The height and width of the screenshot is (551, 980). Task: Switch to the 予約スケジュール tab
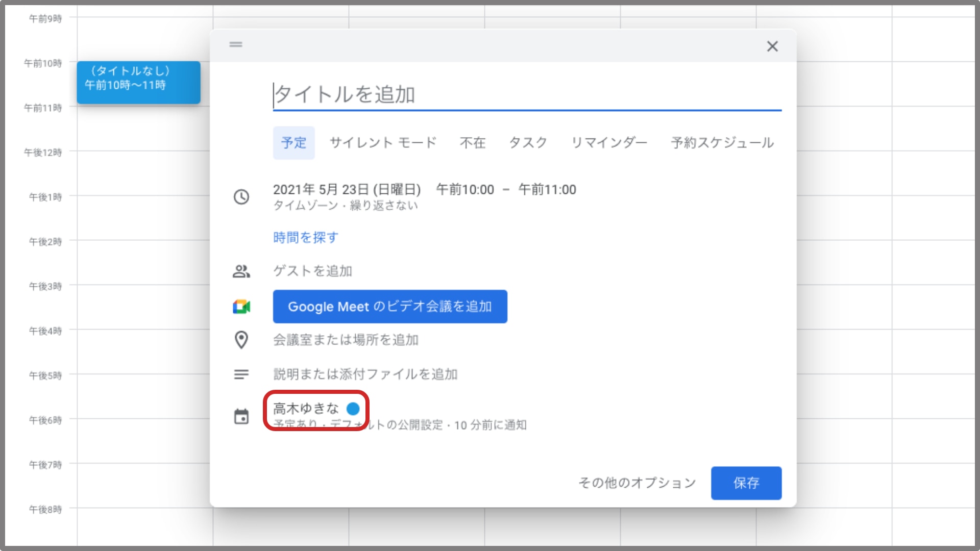pyautogui.click(x=722, y=143)
